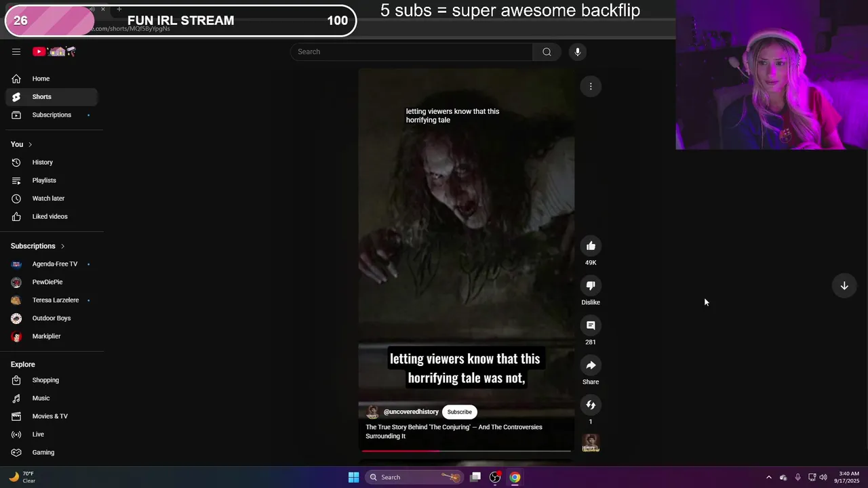The width and height of the screenshot is (868, 488).
Task: Click the Watch later clock icon
Action: (16, 199)
